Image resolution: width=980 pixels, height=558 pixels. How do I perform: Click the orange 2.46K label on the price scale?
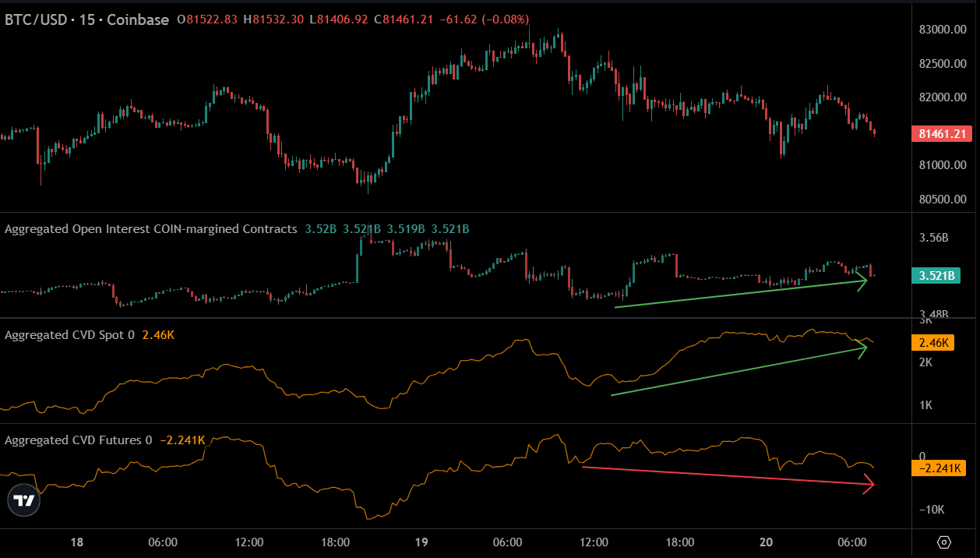[932, 342]
